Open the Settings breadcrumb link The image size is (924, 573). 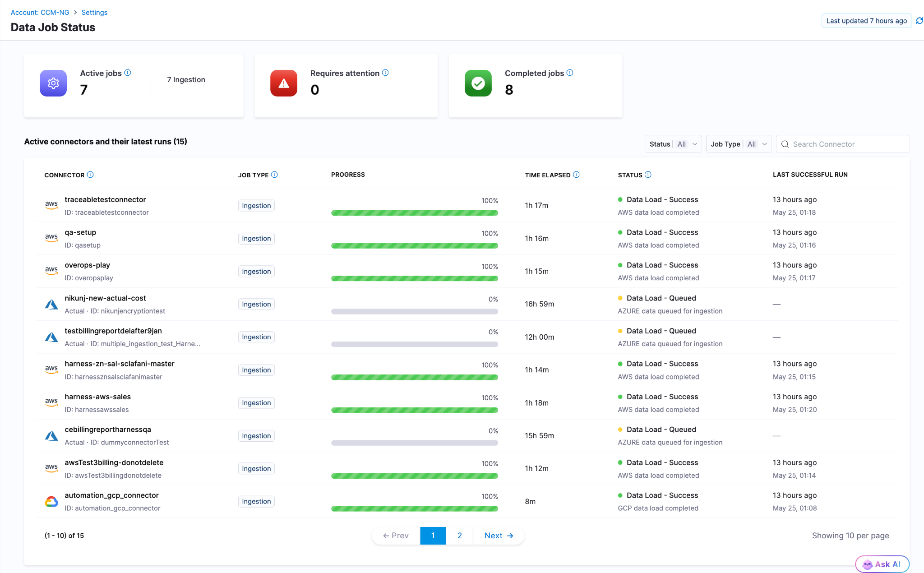(94, 12)
